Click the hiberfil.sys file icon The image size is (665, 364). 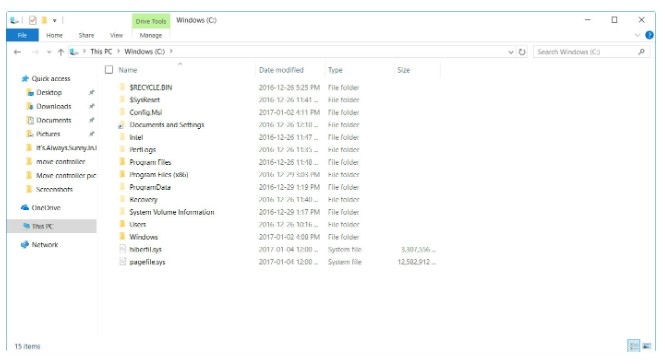(x=123, y=249)
